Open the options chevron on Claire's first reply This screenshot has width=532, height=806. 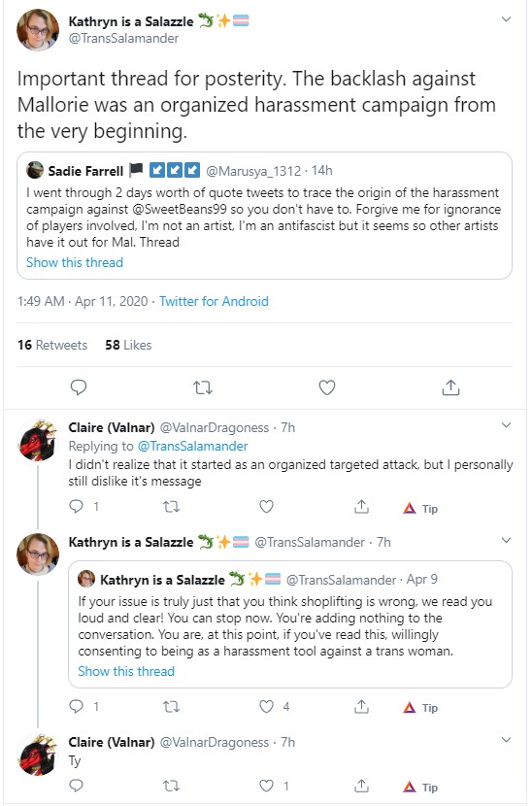pyautogui.click(x=507, y=425)
